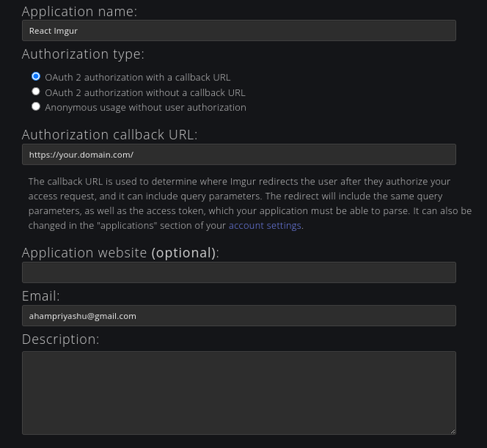Select OAuth 2 with callback URL radio button
Viewport: 487px width, 448px height.
point(35,77)
